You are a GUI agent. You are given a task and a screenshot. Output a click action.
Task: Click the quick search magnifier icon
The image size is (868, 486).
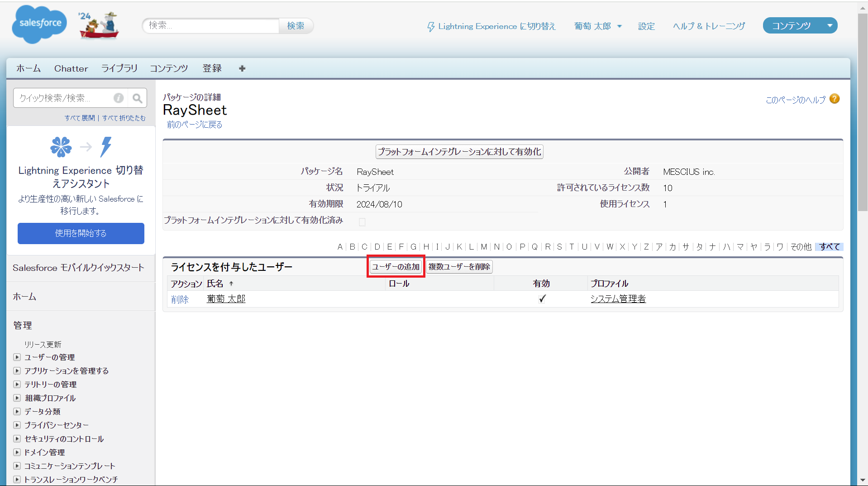(x=137, y=98)
